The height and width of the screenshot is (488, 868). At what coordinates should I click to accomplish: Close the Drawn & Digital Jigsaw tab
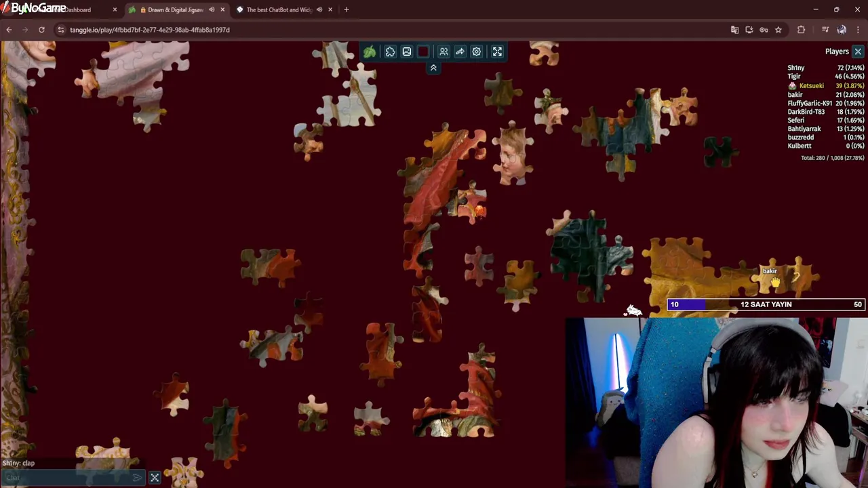[x=222, y=9]
